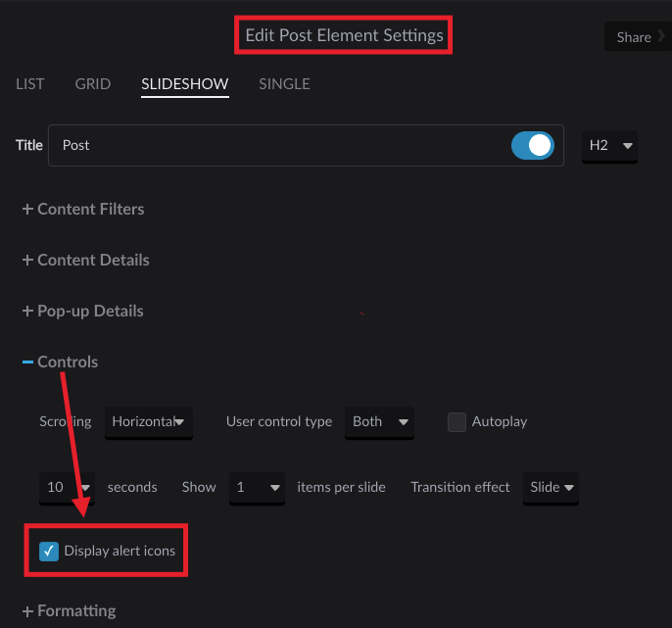Expand the Content Details section
672x628 pixels.
point(86,261)
